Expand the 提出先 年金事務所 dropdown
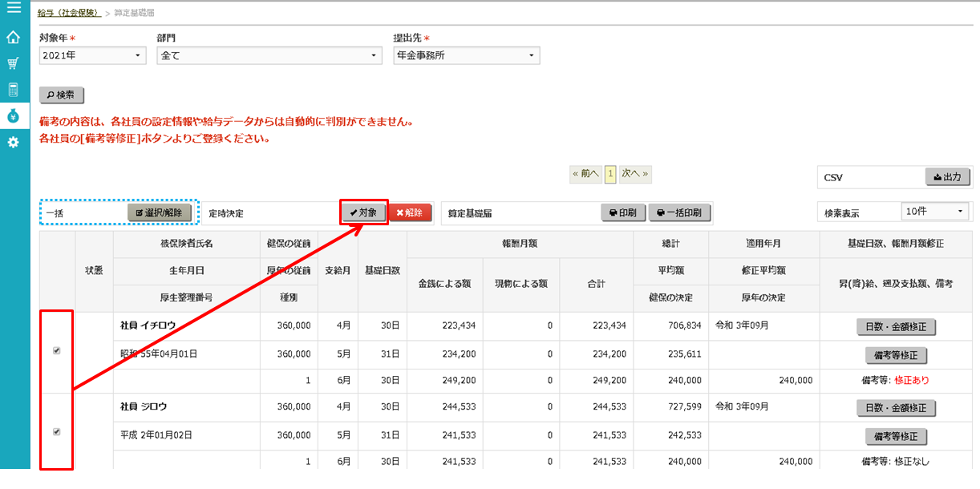Image resolution: width=980 pixels, height=489 pixels. pyautogui.click(x=465, y=55)
